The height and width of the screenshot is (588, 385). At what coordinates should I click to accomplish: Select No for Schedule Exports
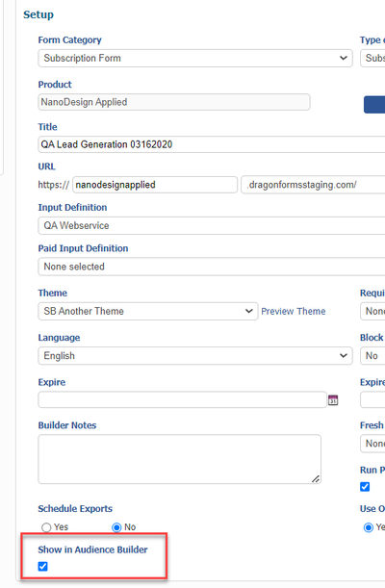pos(116,527)
